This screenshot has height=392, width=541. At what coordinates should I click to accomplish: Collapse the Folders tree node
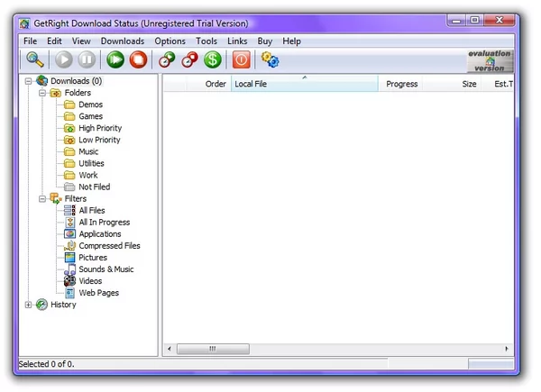pos(42,93)
